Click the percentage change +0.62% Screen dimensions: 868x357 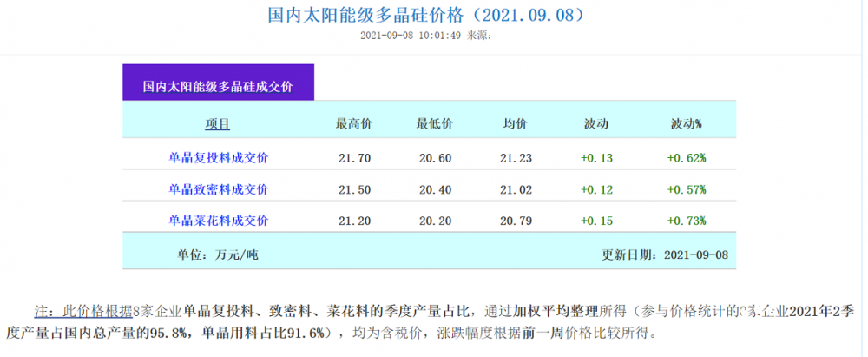pos(687,158)
